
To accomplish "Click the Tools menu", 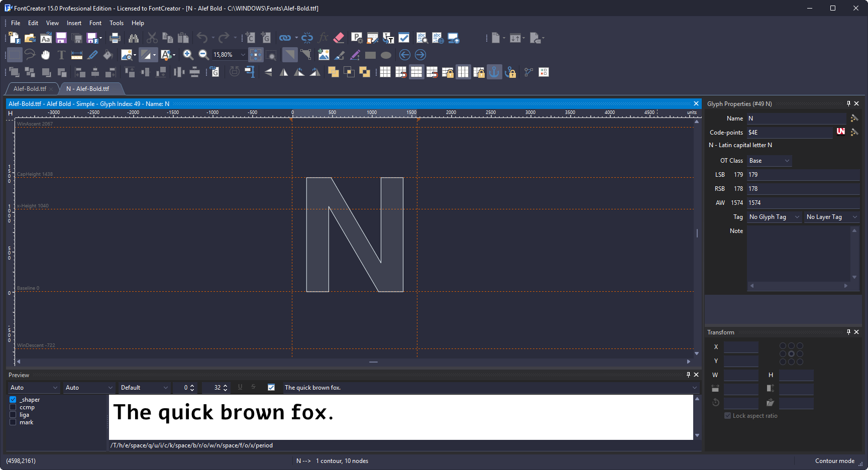I will [117, 23].
